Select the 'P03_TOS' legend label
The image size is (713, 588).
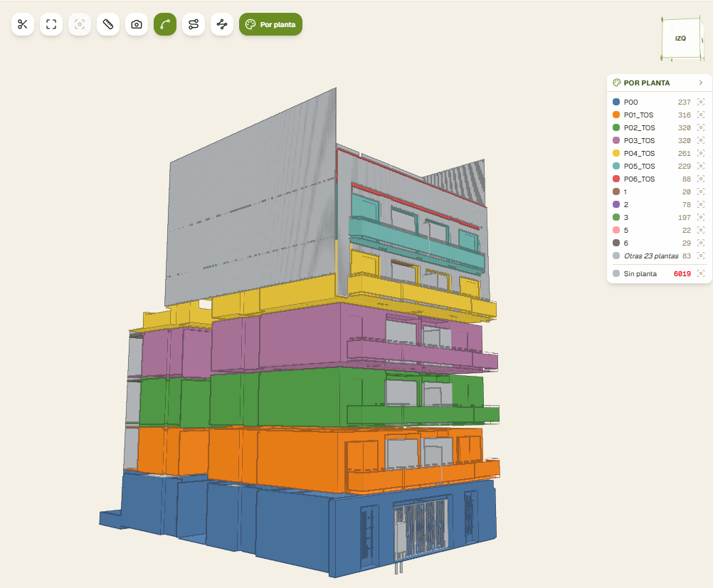pos(639,141)
